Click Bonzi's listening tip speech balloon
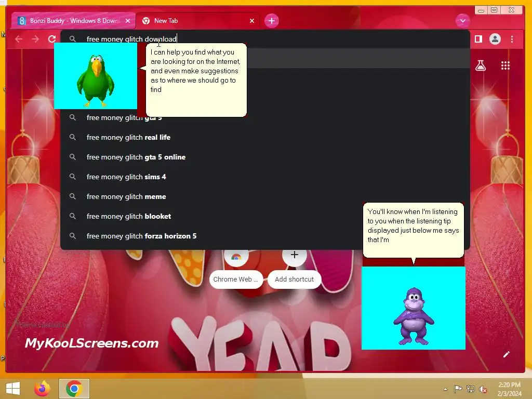The height and width of the screenshot is (399, 532). (413, 230)
